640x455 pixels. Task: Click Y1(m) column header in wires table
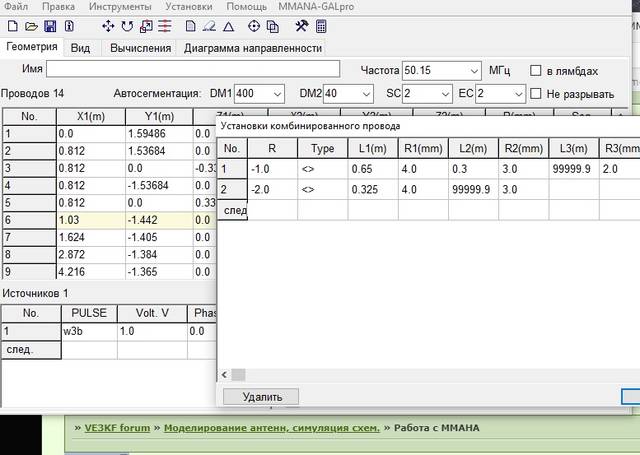pos(159,117)
